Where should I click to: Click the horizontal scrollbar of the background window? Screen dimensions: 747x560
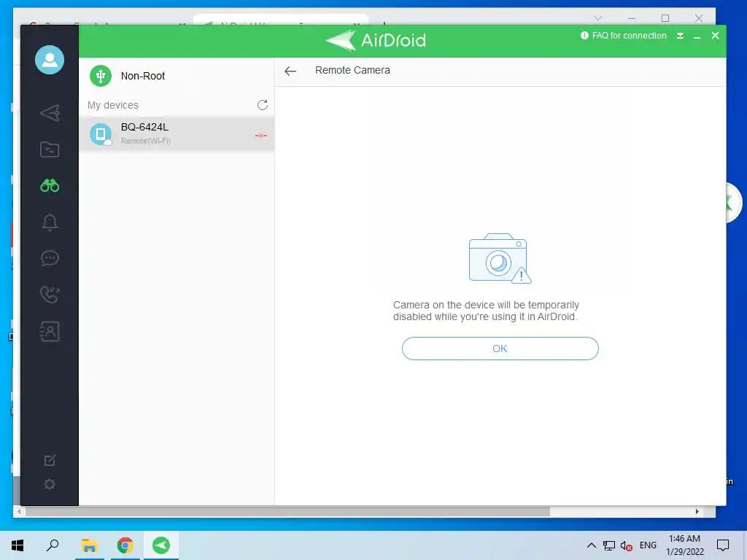(287, 512)
